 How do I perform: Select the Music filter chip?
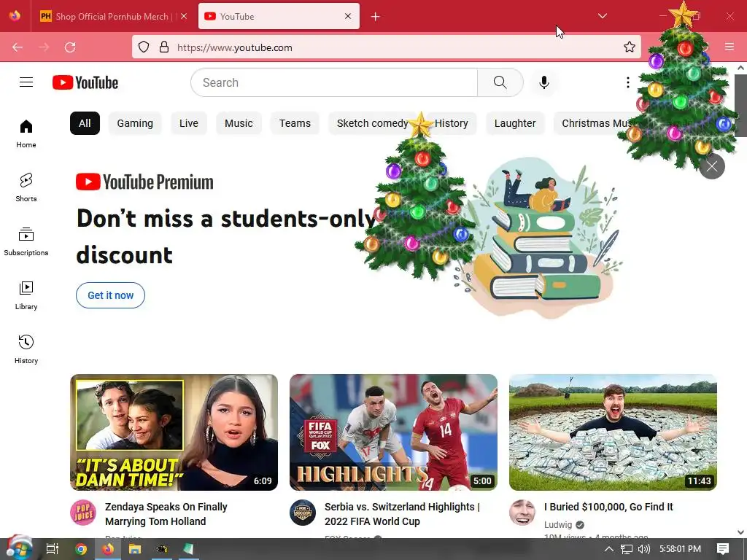[239, 123]
